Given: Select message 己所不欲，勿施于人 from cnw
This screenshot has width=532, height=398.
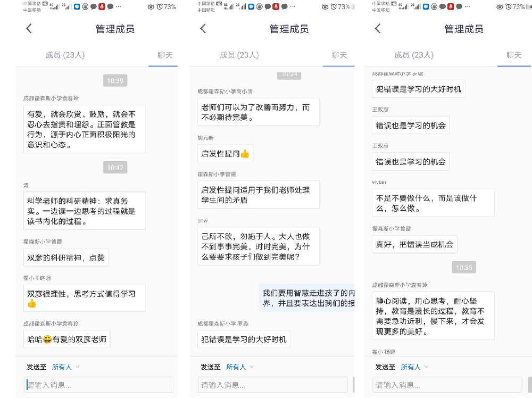Looking at the screenshot, I should [259, 246].
